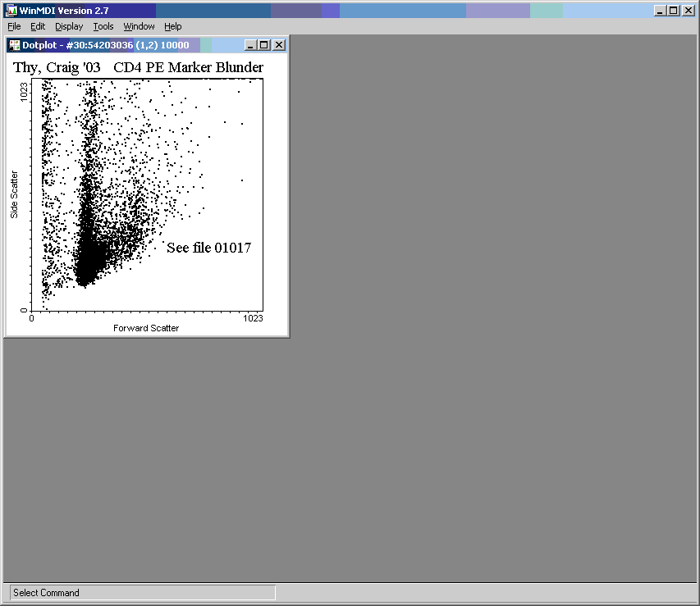Open the Tools menu
Image resolution: width=700 pixels, height=606 pixels.
click(103, 26)
